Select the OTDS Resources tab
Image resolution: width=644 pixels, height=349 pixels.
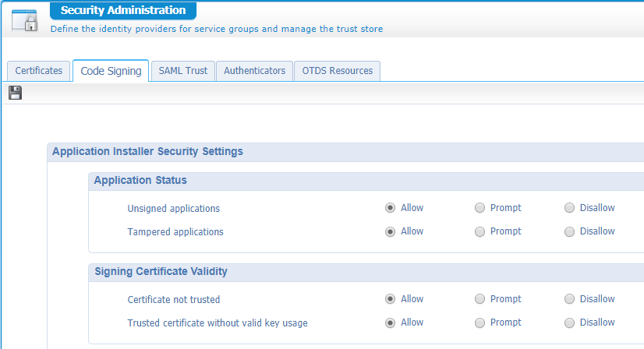coord(338,71)
